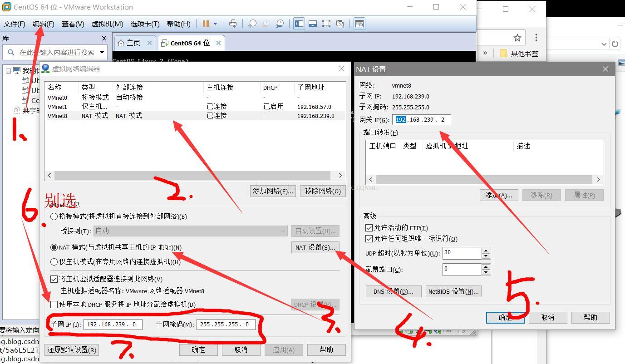The image size is (625, 364).
Task: Open the library search dropdown arrow
Action: coord(102,52)
